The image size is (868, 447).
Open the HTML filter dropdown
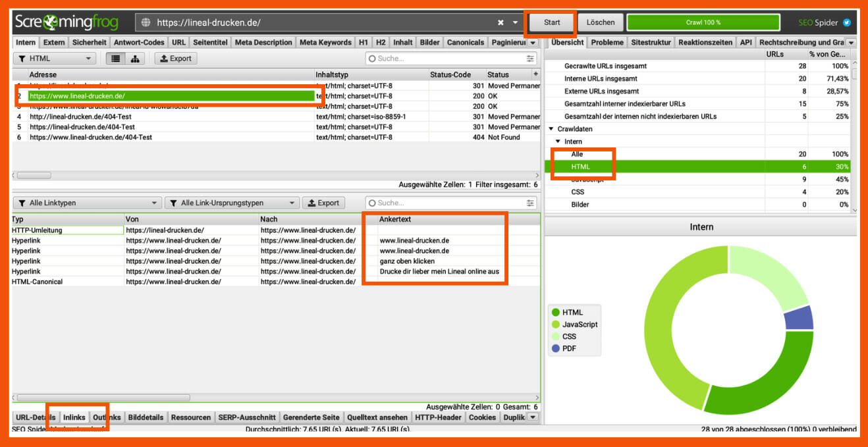(x=54, y=59)
